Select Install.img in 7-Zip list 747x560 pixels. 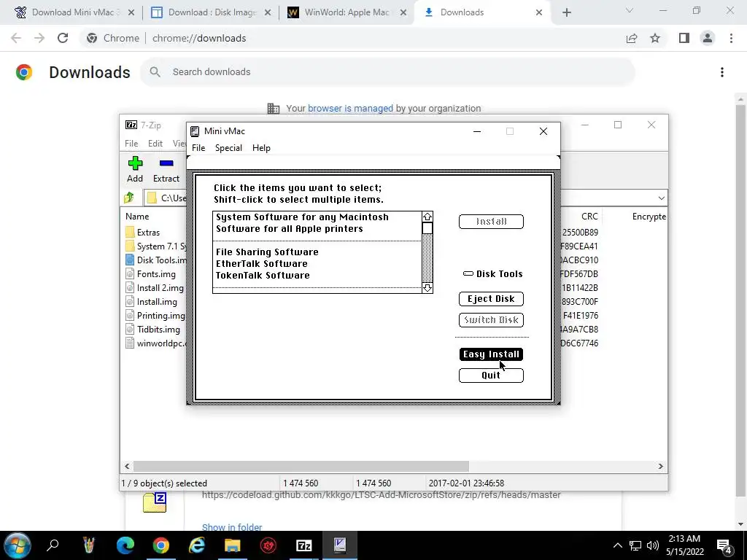coord(152,301)
